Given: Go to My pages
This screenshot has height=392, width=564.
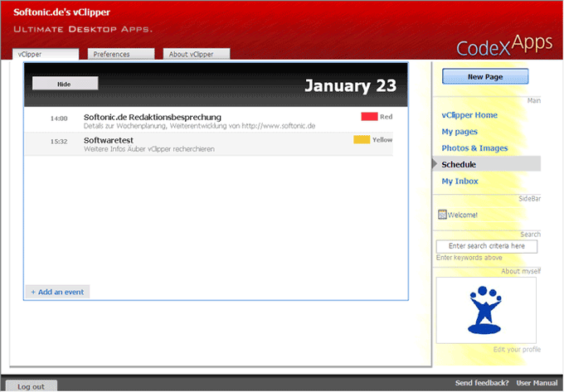Looking at the screenshot, I should click(459, 132).
